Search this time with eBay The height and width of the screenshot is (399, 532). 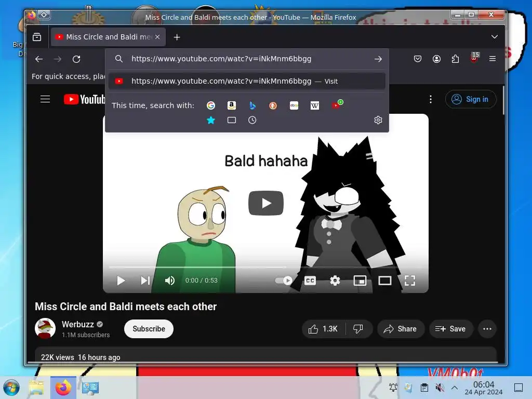tap(294, 105)
